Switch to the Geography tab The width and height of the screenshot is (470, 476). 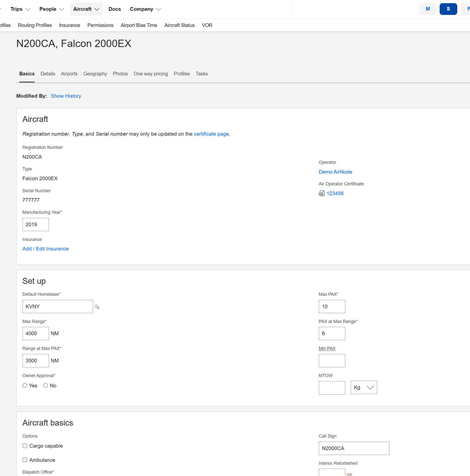(95, 74)
